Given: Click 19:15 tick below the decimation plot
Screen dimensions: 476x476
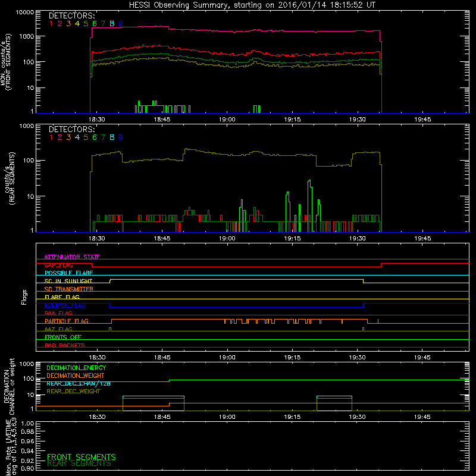Looking at the screenshot, I should point(292,417).
